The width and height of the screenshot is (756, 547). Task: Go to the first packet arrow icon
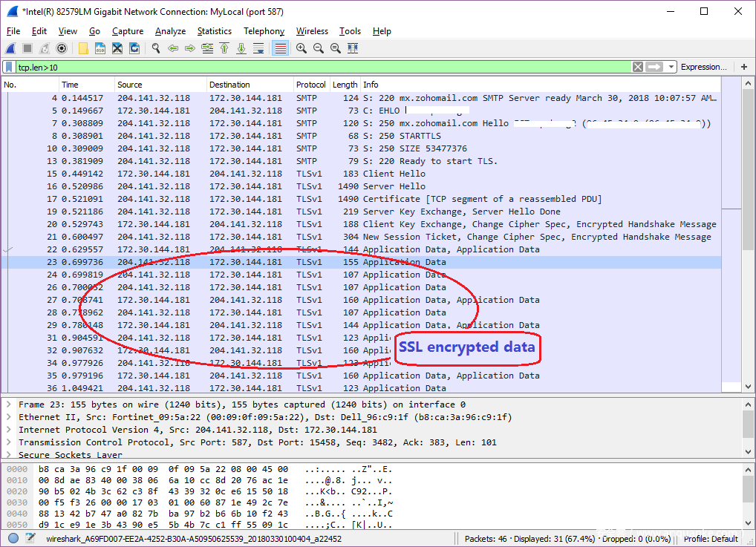coord(224,48)
